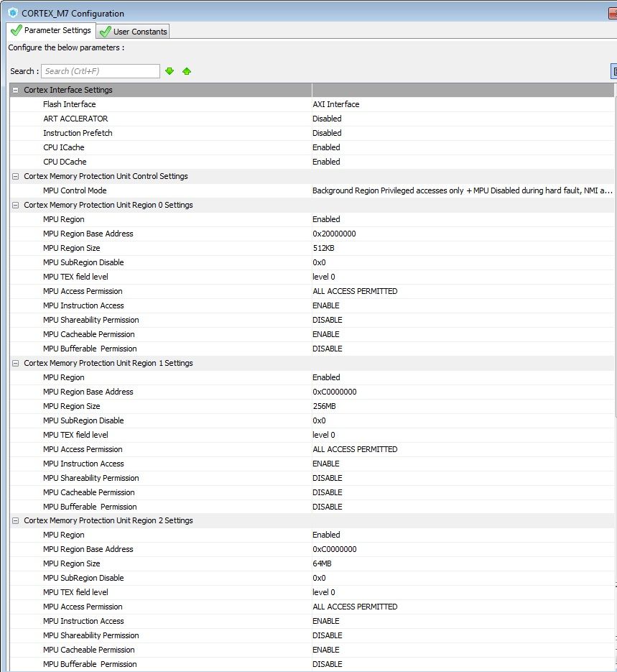
Task: Click the 256MB region size value
Action: point(324,406)
